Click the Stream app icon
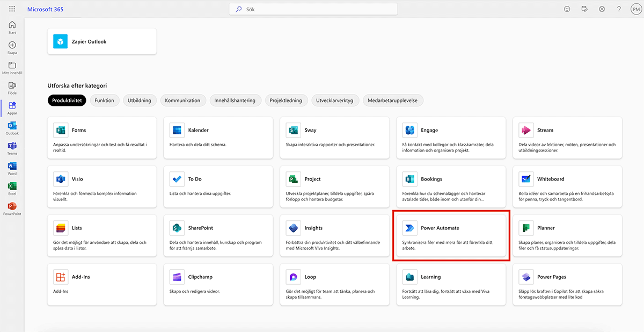Screen dimensions: 644x332 click(x=526, y=130)
